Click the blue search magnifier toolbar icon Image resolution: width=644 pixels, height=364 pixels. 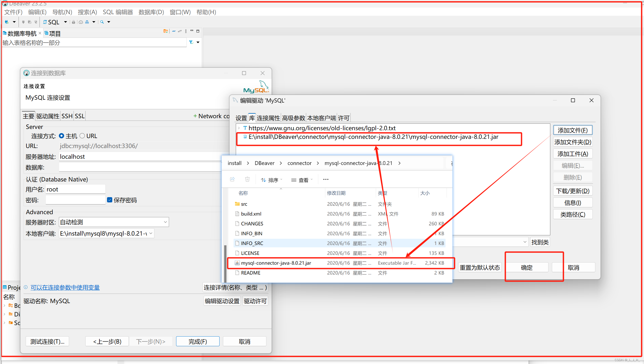pyautogui.click(x=102, y=22)
